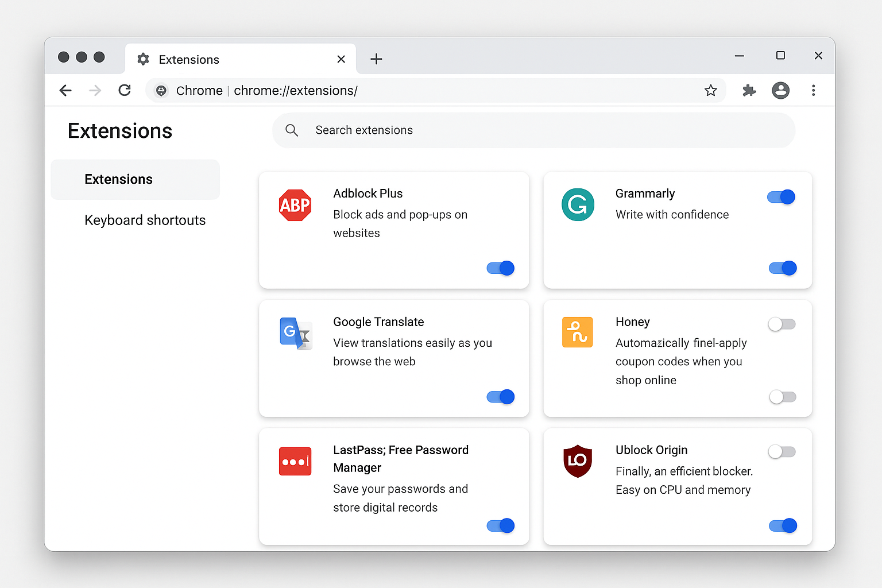The width and height of the screenshot is (882, 588).
Task: Reload the extensions page
Action: [125, 90]
